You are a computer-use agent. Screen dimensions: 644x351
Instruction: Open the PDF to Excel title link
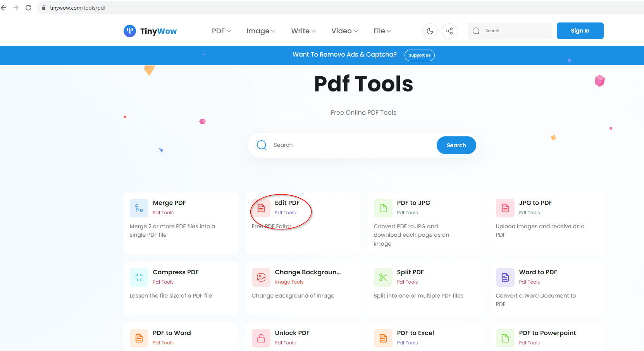pos(415,333)
